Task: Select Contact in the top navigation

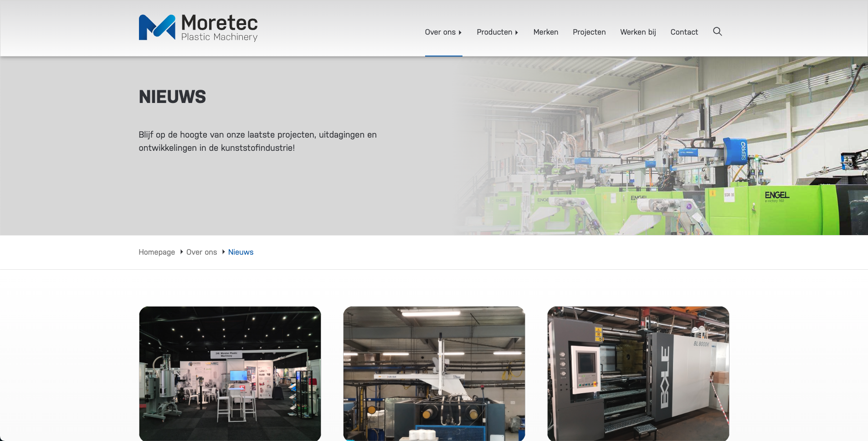Action: click(684, 32)
